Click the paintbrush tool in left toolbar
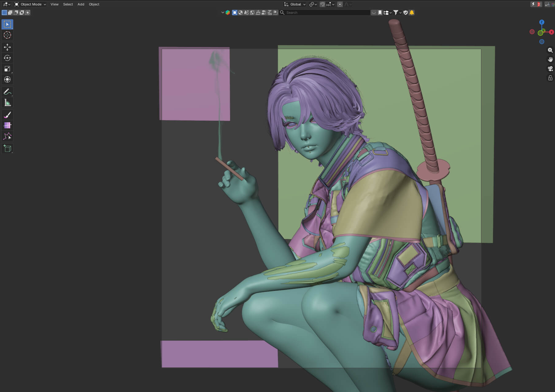This screenshot has width=555, height=392. click(x=7, y=115)
